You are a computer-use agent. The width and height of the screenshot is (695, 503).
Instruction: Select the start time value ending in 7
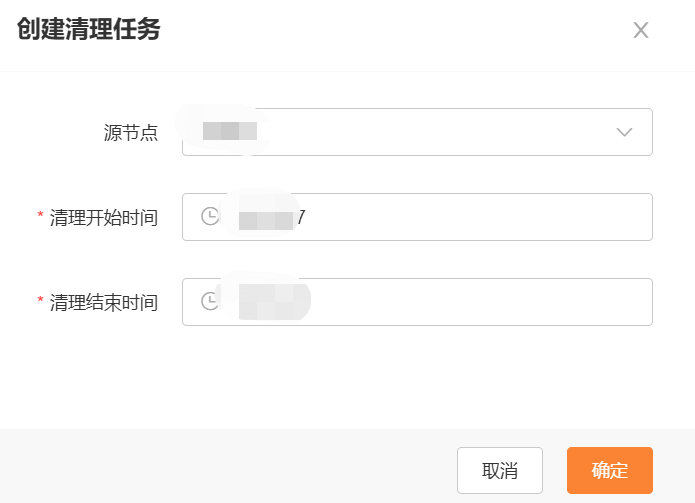point(272,218)
